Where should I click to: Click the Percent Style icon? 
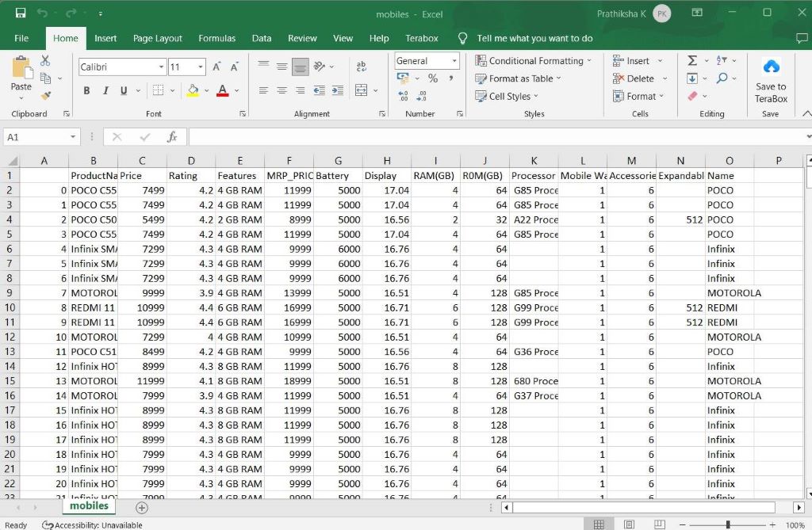coord(433,78)
